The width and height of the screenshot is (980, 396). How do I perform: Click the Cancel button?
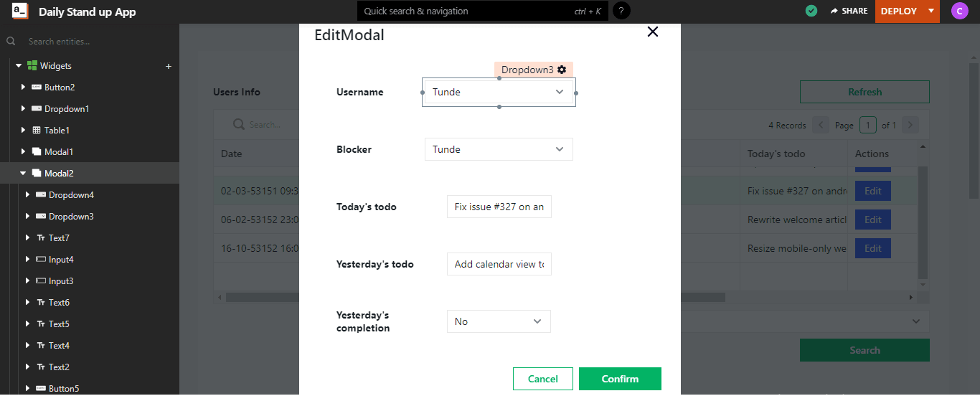(x=543, y=379)
